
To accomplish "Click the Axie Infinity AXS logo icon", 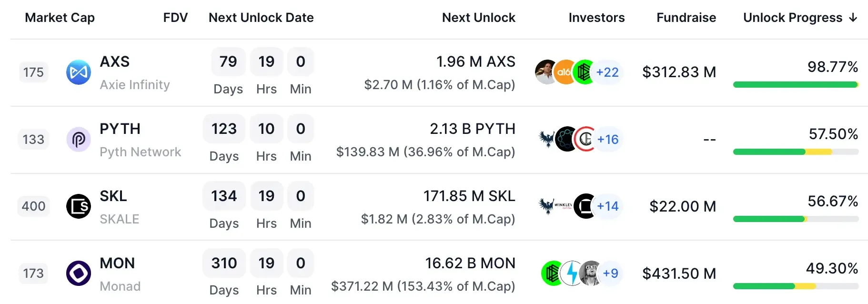I will 79,72.
